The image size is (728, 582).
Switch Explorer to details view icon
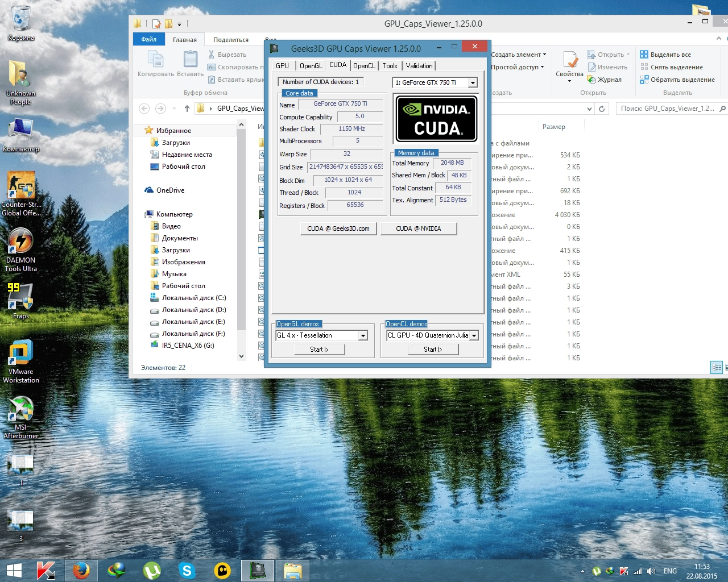tap(717, 368)
